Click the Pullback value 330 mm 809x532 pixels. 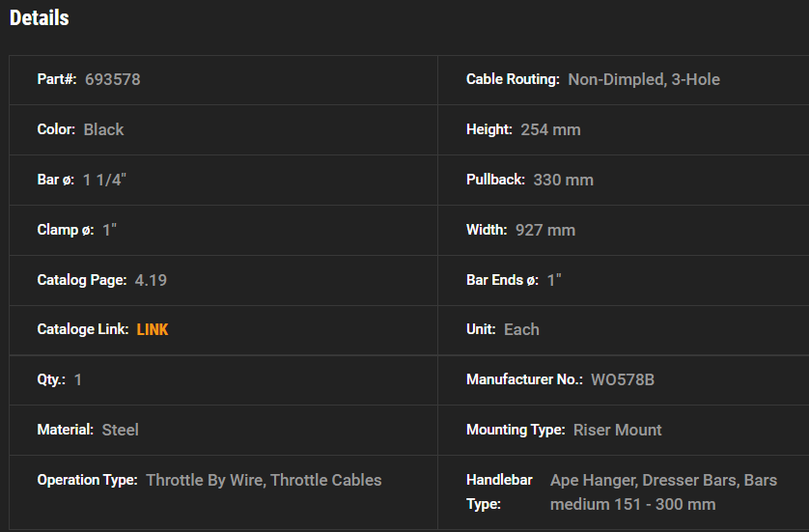pyautogui.click(x=564, y=180)
